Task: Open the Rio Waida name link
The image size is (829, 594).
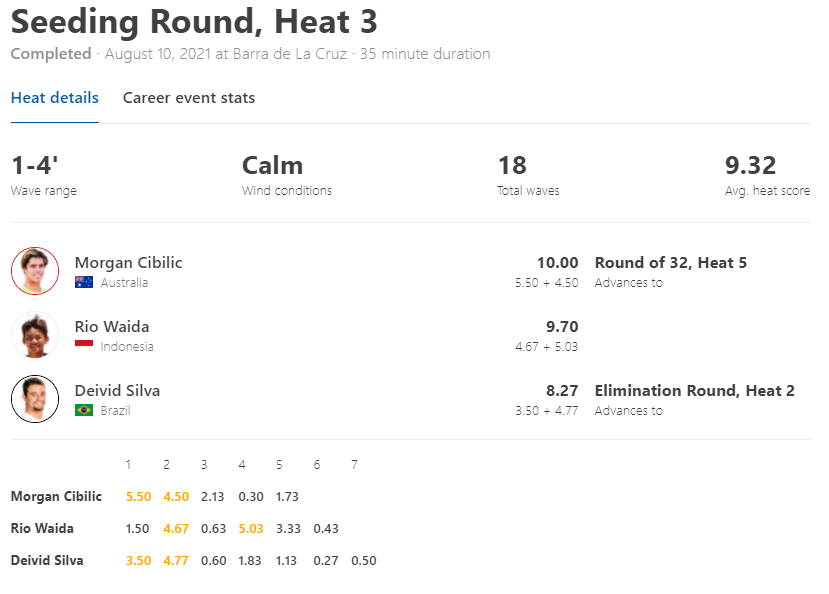Action: click(112, 327)
